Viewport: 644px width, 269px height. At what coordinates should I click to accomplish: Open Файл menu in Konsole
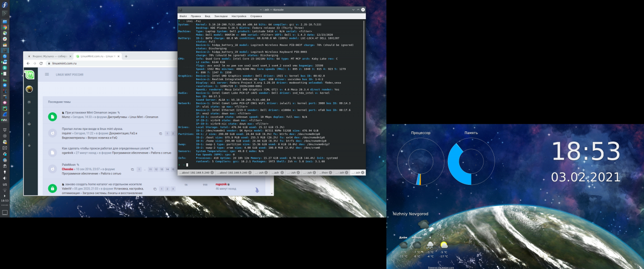183,16
